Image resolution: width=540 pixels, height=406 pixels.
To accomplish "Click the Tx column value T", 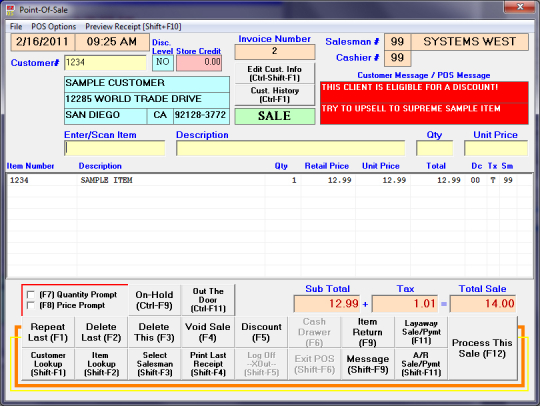I will click(x=492, y=180).
